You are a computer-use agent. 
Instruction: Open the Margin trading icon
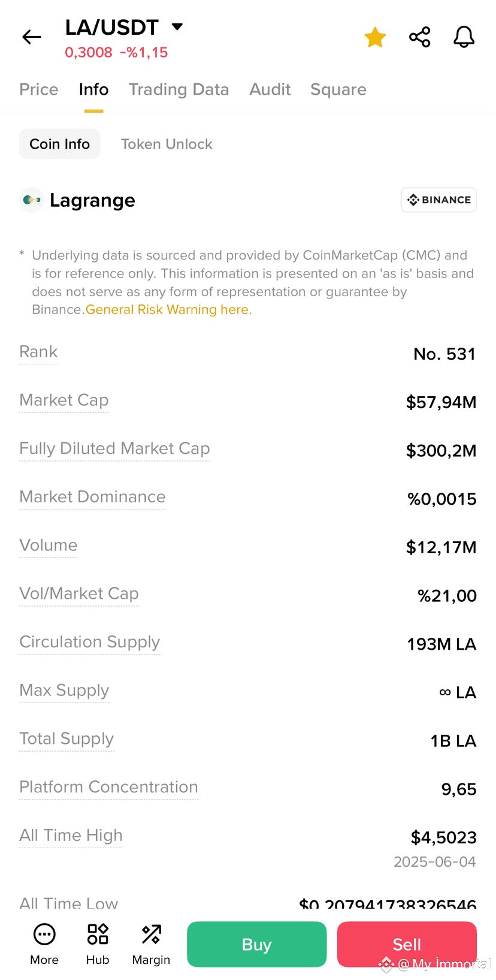[151, 934]
